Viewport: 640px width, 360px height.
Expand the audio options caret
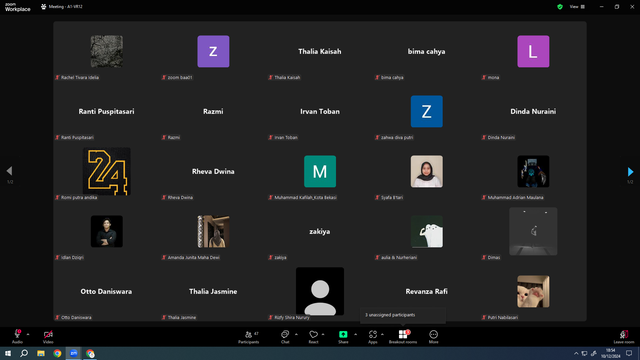pos(28,334)
